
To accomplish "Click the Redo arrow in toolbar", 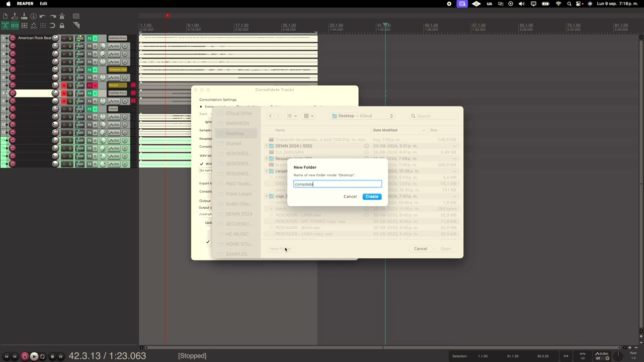I will [x=53, y=16].
